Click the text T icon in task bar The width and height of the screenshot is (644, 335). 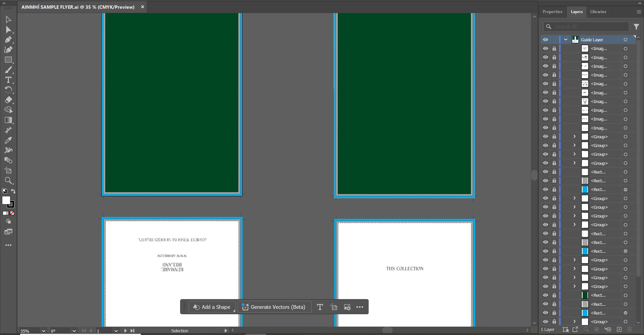pyautogui.click(x=320, y=307)
